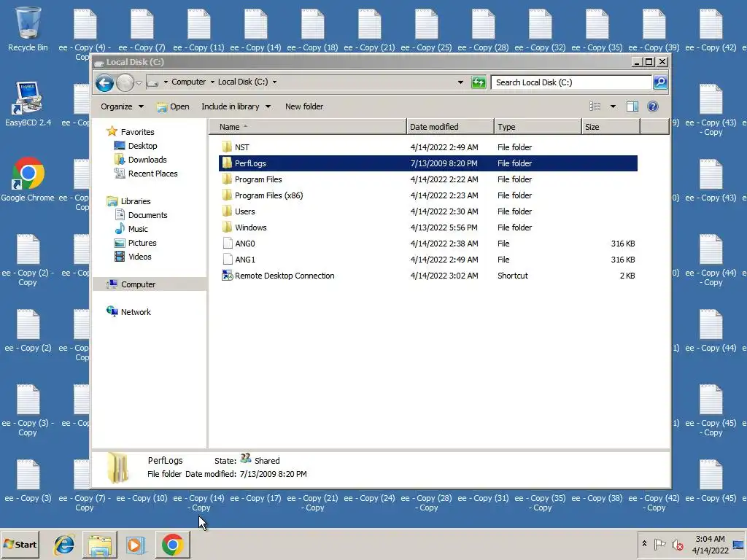Open Google Chrome from the taskbar

click(x=172, y=545)
